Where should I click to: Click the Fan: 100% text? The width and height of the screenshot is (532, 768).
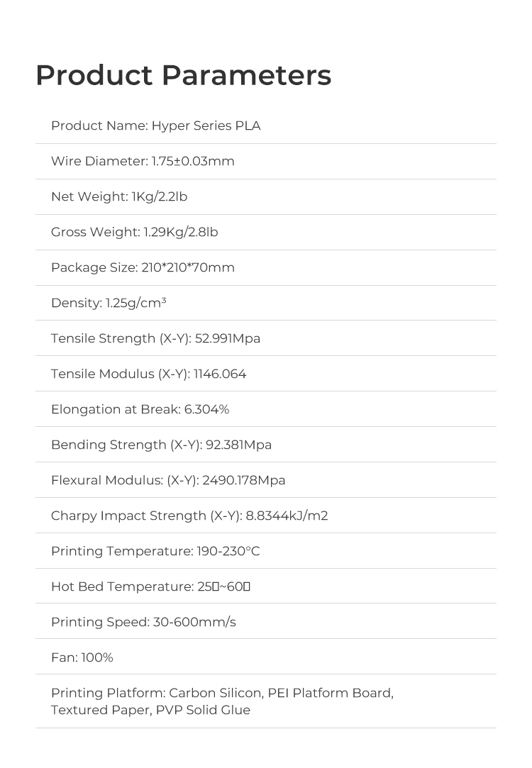tap(82, 658)
